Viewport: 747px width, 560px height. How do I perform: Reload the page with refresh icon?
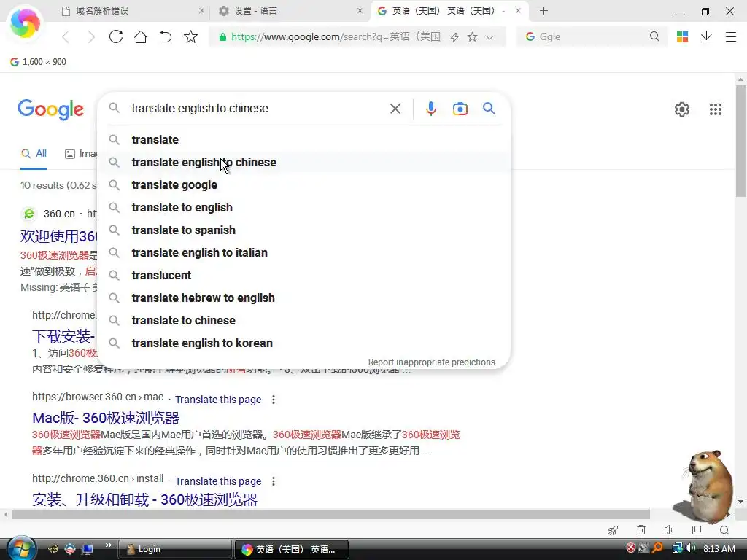pyautogui.click(x=116, y=36)
